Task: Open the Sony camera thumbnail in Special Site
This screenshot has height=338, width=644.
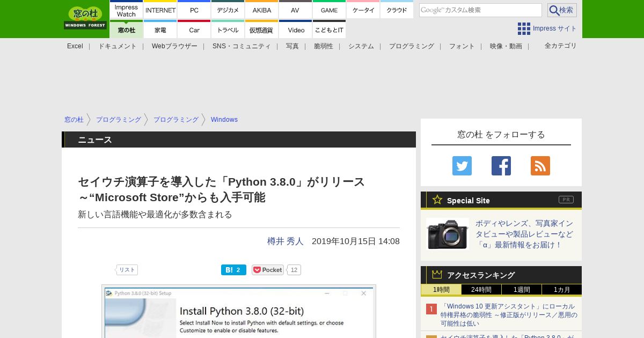Action: pyautogui.click(x=448, y=234)
